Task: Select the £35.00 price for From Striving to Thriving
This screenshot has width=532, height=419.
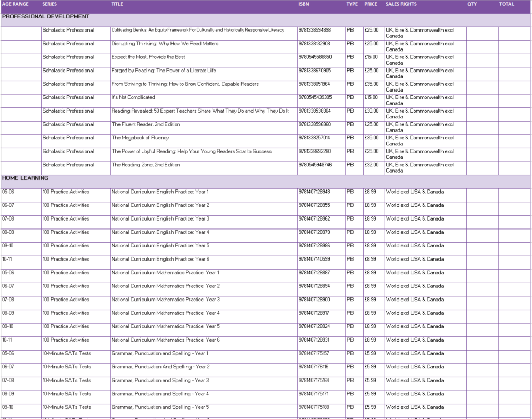Action: (x=371, y=84)
